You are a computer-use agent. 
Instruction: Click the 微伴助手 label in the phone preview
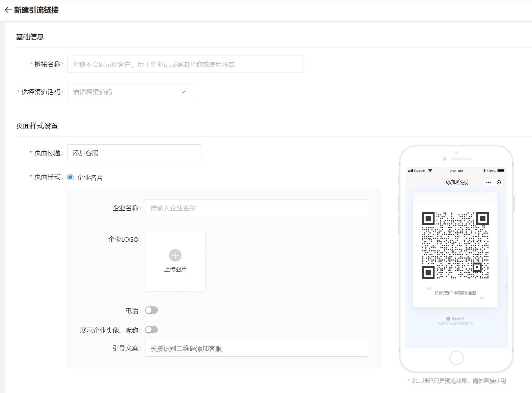(x=458, y=319)
